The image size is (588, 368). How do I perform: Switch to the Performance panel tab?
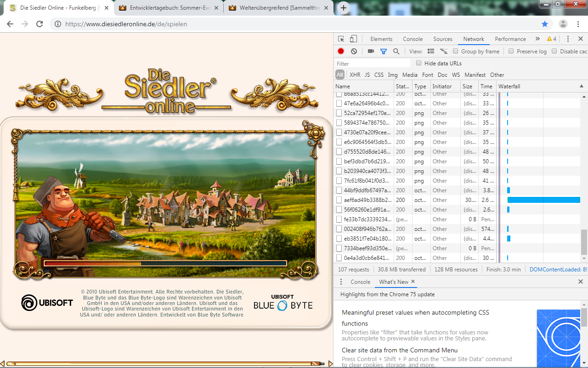510,39
